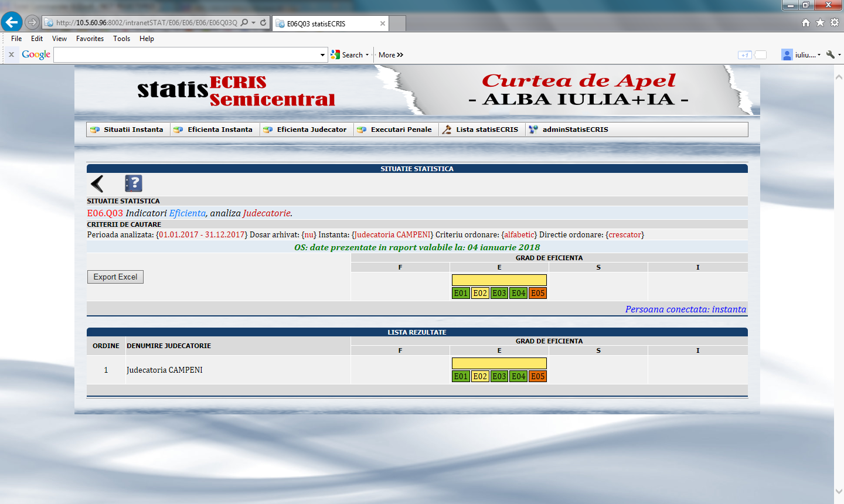
Task: Open the Edit menu
Action: 37,39
